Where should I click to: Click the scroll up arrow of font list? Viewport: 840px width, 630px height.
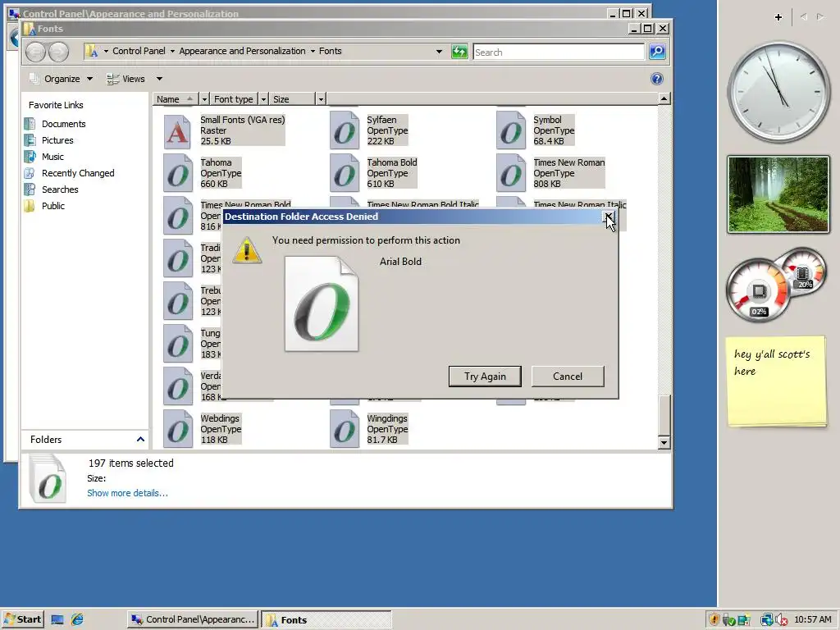tap(664, 99)
